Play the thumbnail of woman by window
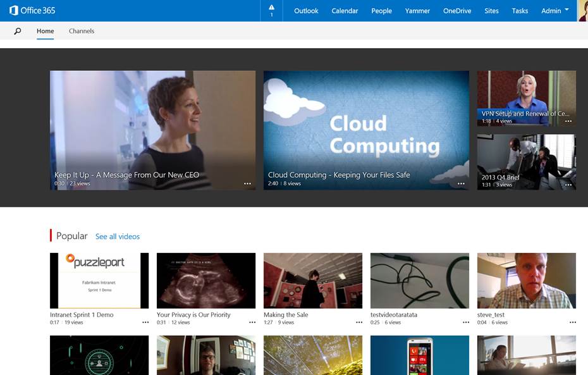The height and width of the screenshot is (375, 588). click(527, 355)
